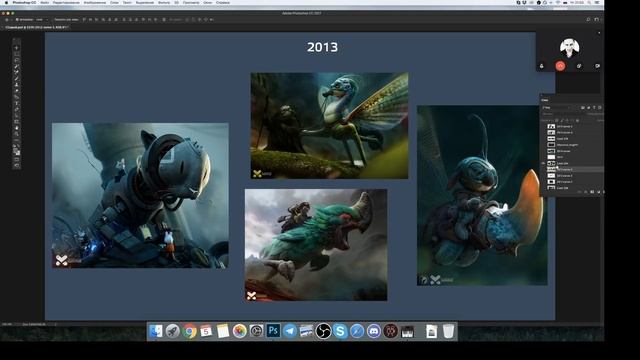Image resolution: width=640 pixels, height=360 pixels.
Task: Click the Photoshop icon in dock
Action: (x=273, y=331)
